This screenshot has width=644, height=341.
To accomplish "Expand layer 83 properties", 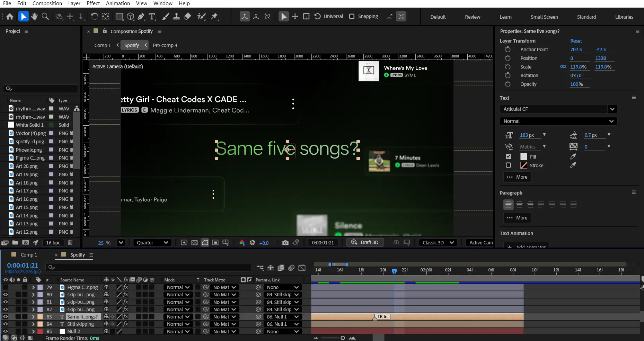I will 33,317.
